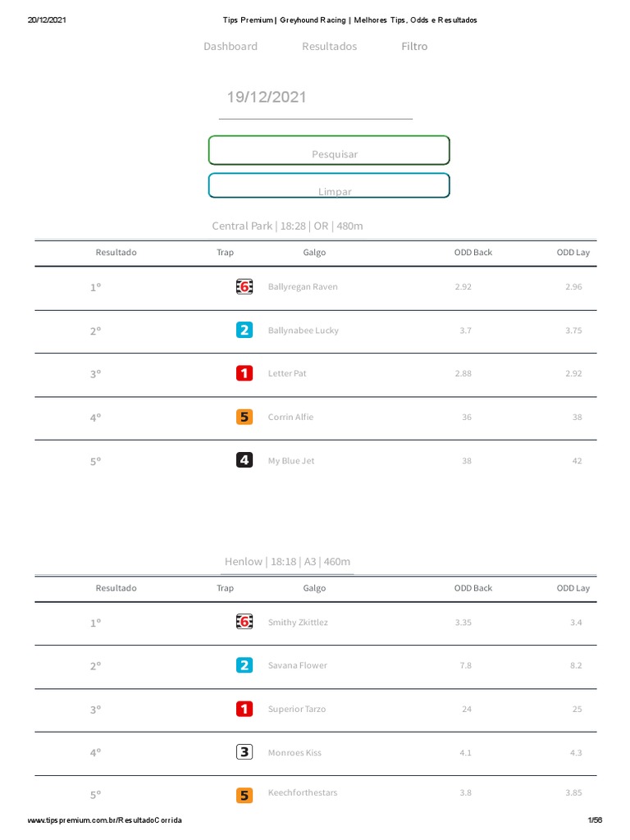
Task: Click orange trap 5 icon for Keechforthestars
Action: click(244, 795)
